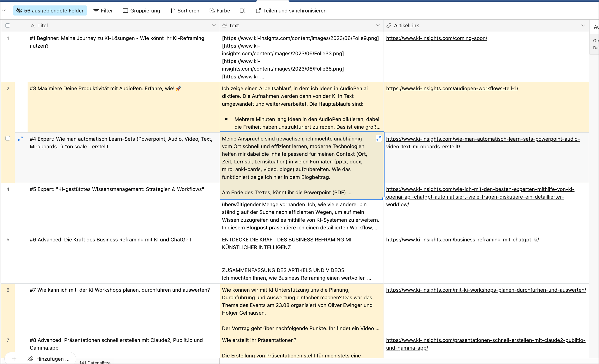This screenshot has width=599, height=364.
Task: Open the 56 ausgeblendete Felder menu
Action: coord(50,11)
